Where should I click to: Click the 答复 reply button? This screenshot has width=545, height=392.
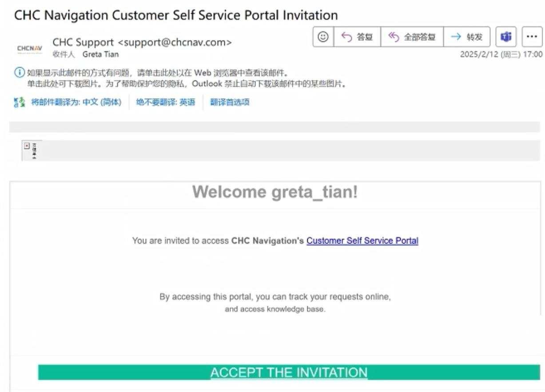(x=357, y=37)
